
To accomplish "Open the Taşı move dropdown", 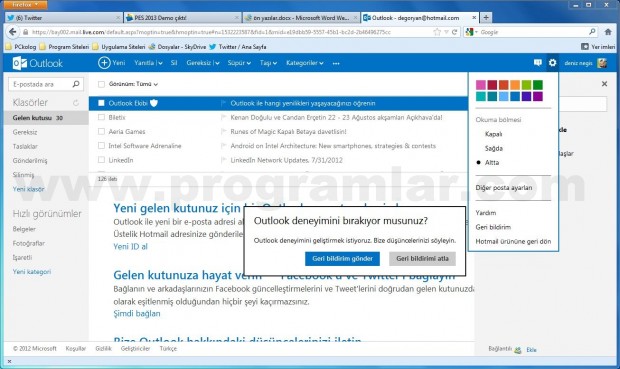I will (x=268, y=63).
